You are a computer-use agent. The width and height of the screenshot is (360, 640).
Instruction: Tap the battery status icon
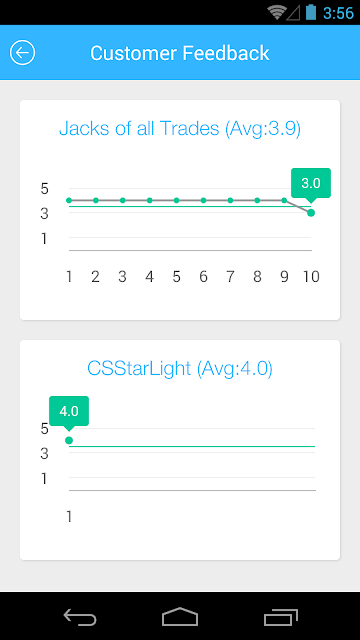[x=311, y=12]
